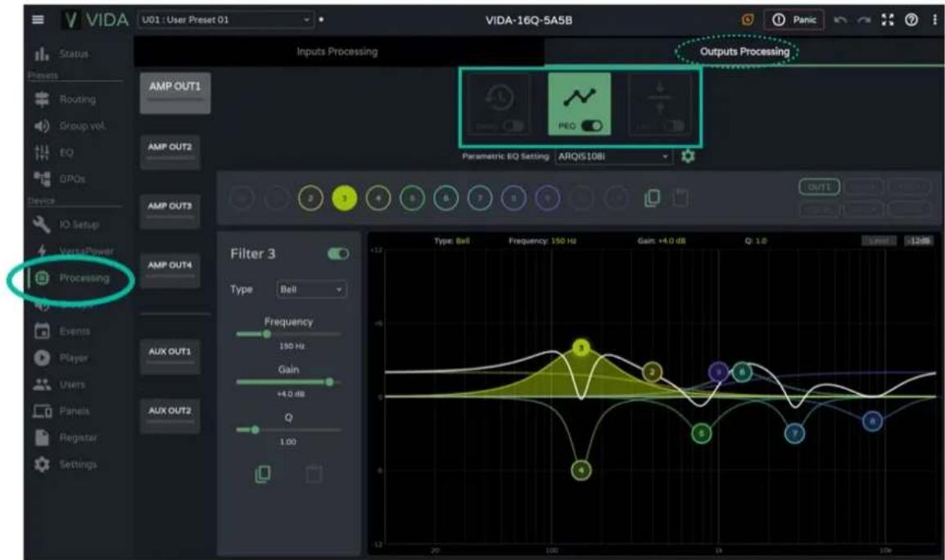
Task: Open Player in the sidebar
Action: point(61,358)
